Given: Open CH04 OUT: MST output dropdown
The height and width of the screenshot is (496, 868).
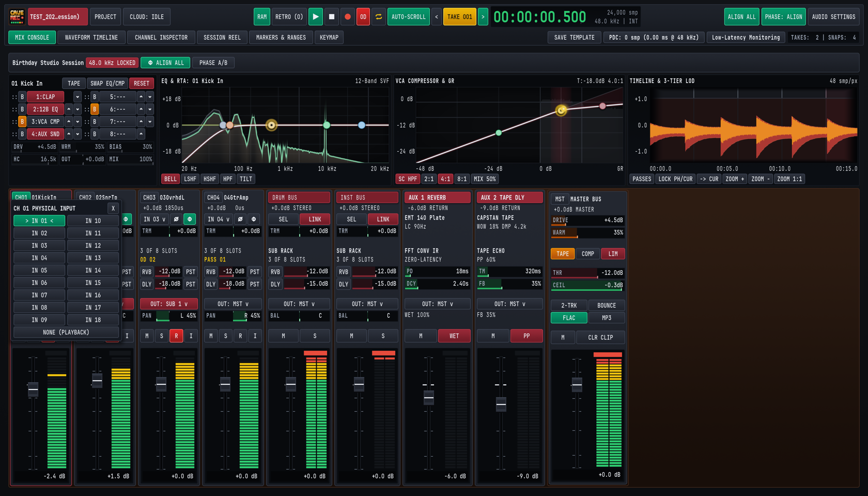Looking at the screenshot, I should 233,304.
